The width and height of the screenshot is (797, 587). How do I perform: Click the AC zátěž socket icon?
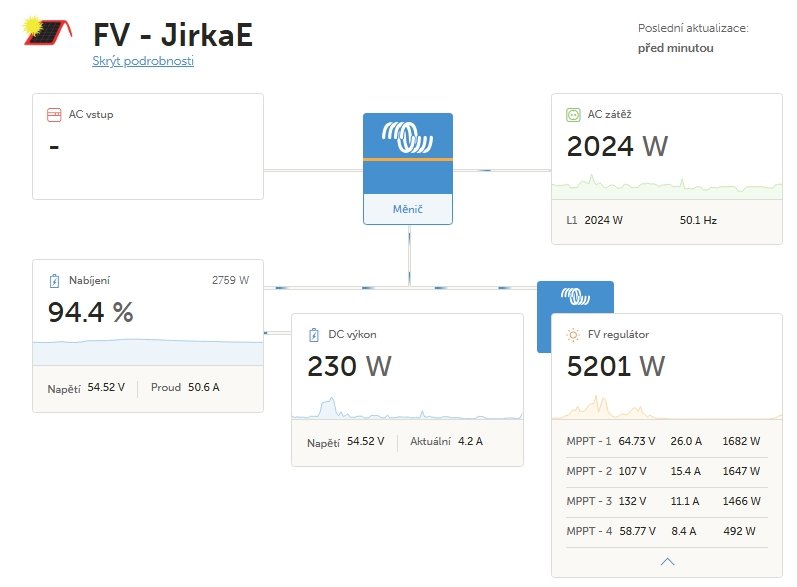tap(573, 115)
